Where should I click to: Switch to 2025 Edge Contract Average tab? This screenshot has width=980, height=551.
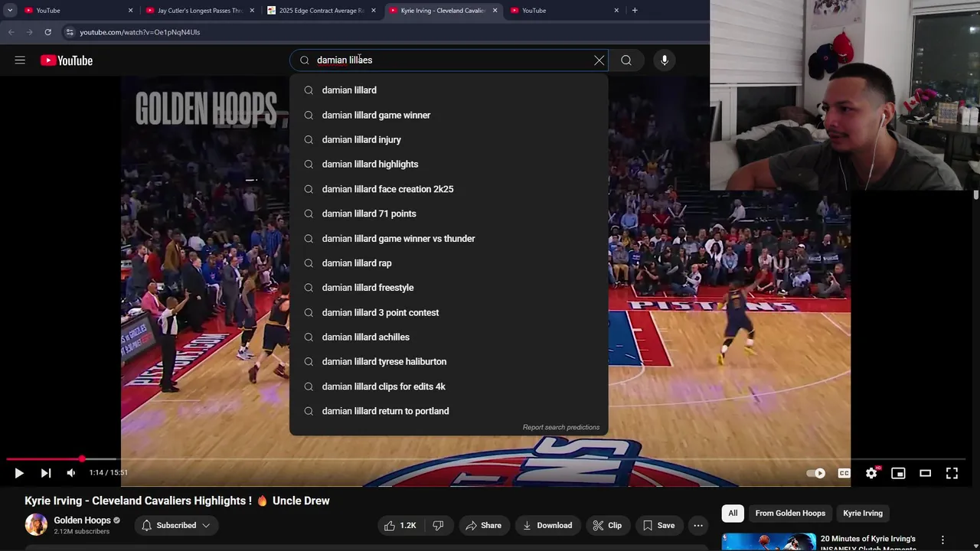point(322,11)
